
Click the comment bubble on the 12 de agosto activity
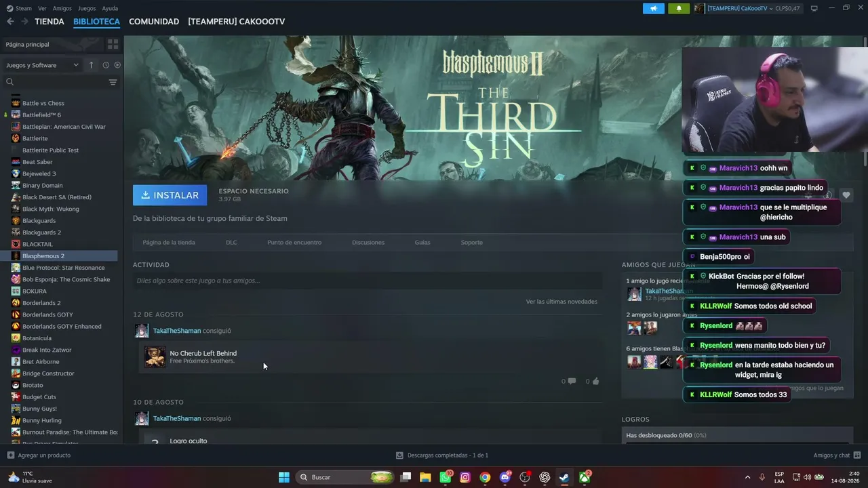[572, 381]
